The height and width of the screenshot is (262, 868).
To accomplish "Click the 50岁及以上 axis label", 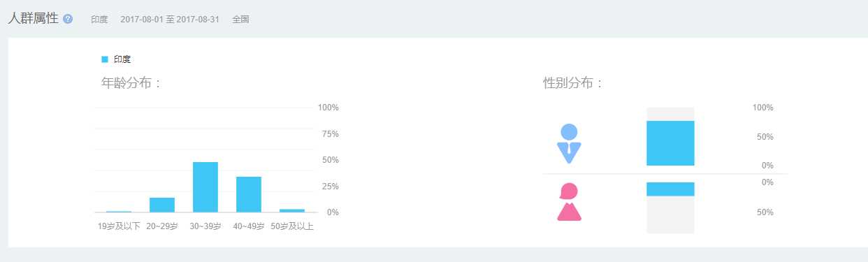I will point(292,226).
